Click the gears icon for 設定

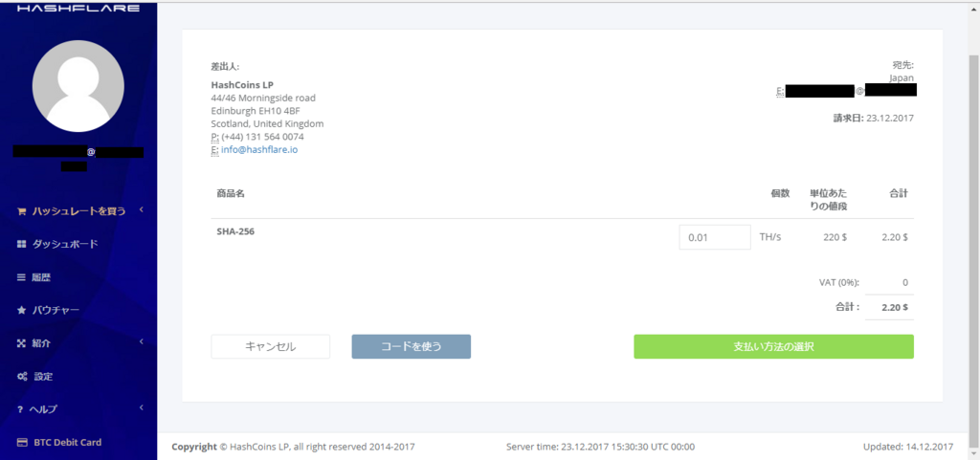point(22,377)
